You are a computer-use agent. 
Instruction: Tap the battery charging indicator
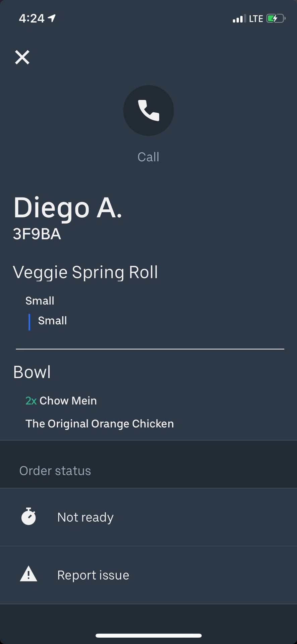pyautogui.click(x=276, y=18)
